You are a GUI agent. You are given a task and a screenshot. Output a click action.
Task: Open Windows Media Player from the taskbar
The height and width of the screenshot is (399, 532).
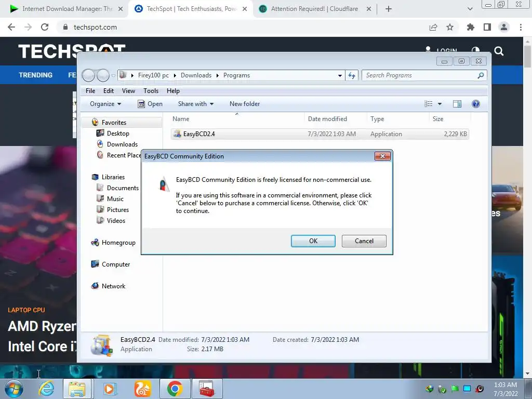pos(110,389)
